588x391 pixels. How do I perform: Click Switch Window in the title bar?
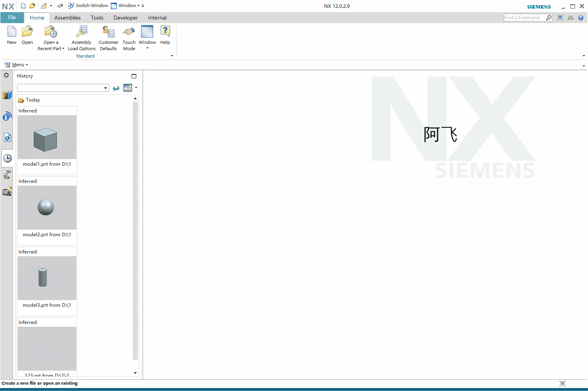tap(88, 5)
